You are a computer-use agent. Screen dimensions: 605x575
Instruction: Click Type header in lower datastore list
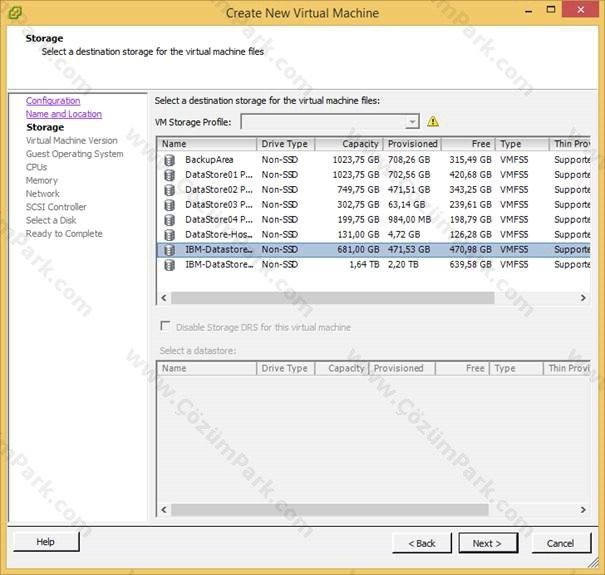tap(517, 369)
